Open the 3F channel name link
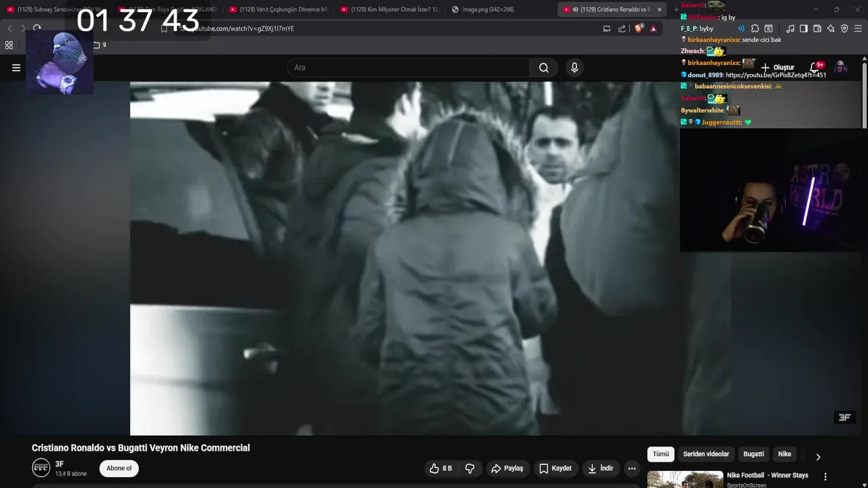Image resolution: width=868 pixels, height=488 pixels. (x=60, y=464)
